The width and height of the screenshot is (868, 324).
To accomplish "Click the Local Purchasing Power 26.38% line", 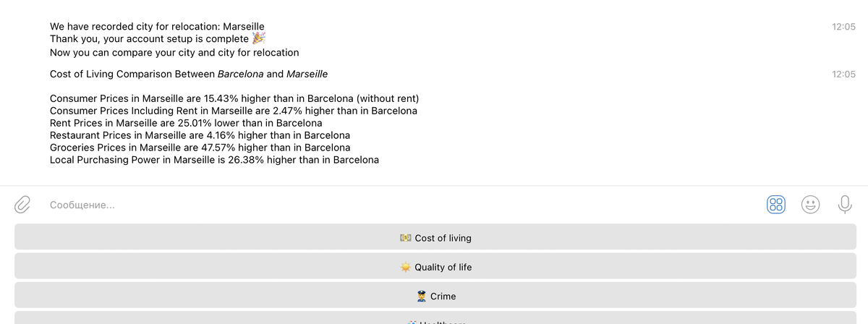I will [x=214, y=160].
